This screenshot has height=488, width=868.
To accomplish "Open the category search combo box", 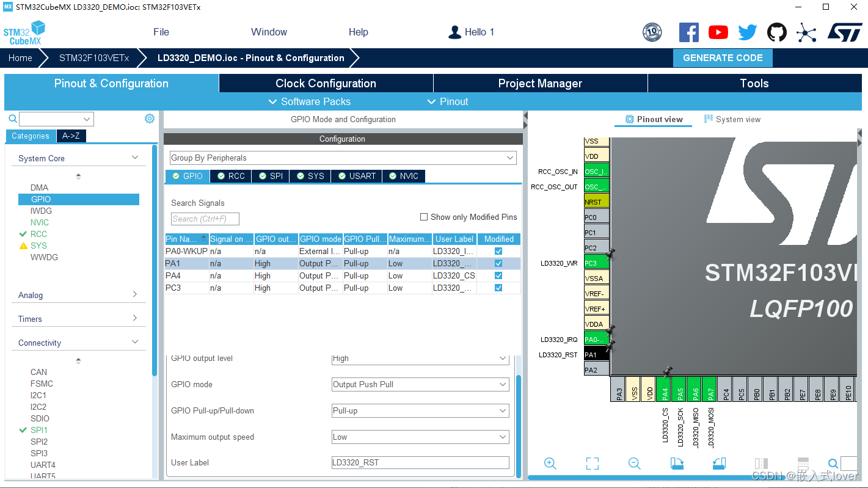I will 56,119.
